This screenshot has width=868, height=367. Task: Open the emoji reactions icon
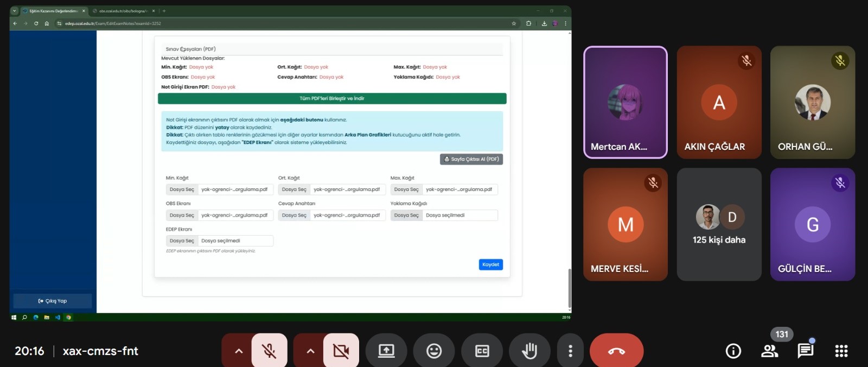coord(434,351)
